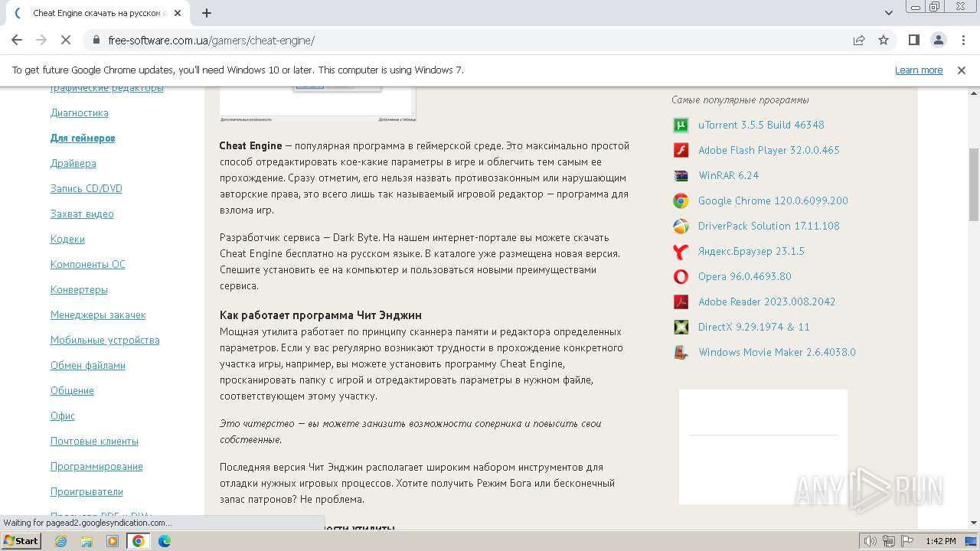This screenshot has width=980, height=551.
Task: Click the WinRAR program icon
Action: (681, 176)
